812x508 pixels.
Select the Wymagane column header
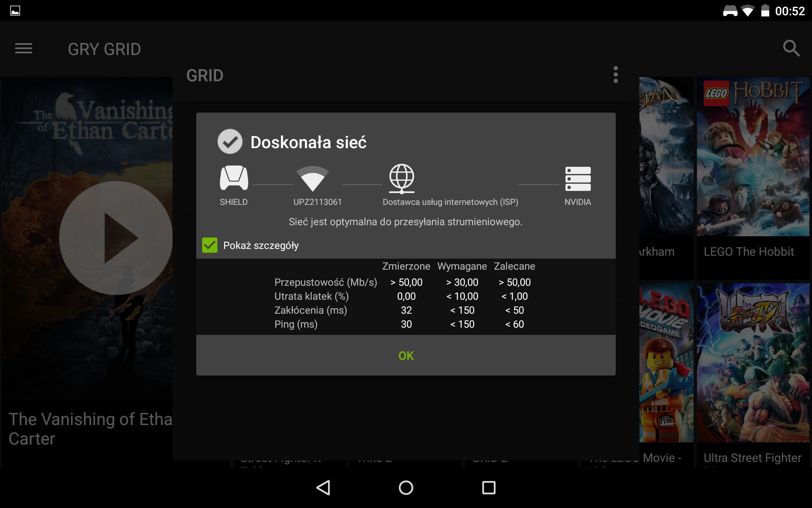(462, 266)
